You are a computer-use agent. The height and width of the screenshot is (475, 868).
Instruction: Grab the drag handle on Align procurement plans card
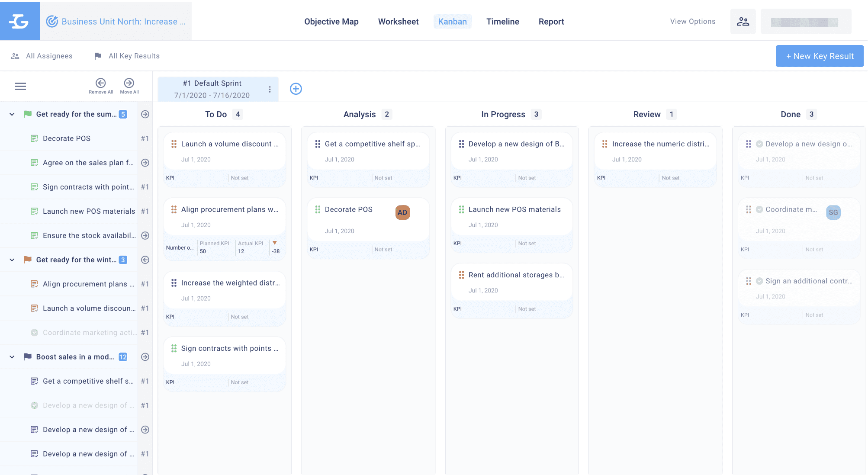(x=174, y=209)
